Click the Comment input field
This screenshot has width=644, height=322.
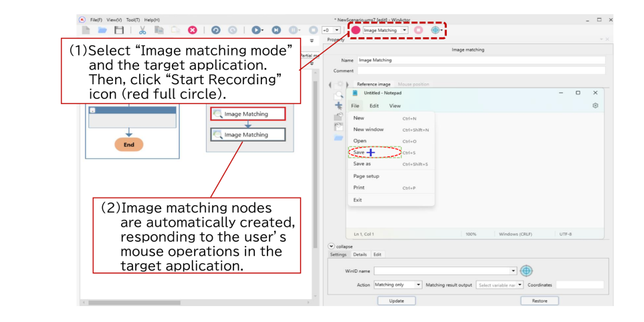pyautogui.click(x=480, y=70)
